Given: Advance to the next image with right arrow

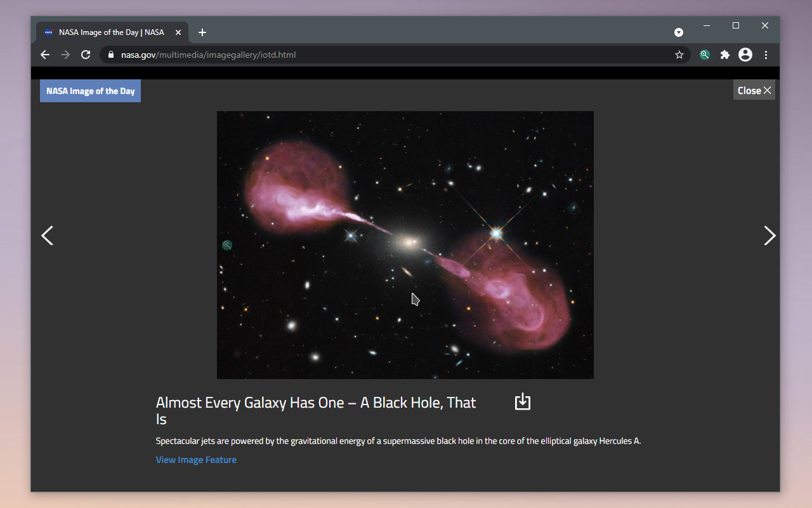Looking at the screenshot, I should coord(769,236).
